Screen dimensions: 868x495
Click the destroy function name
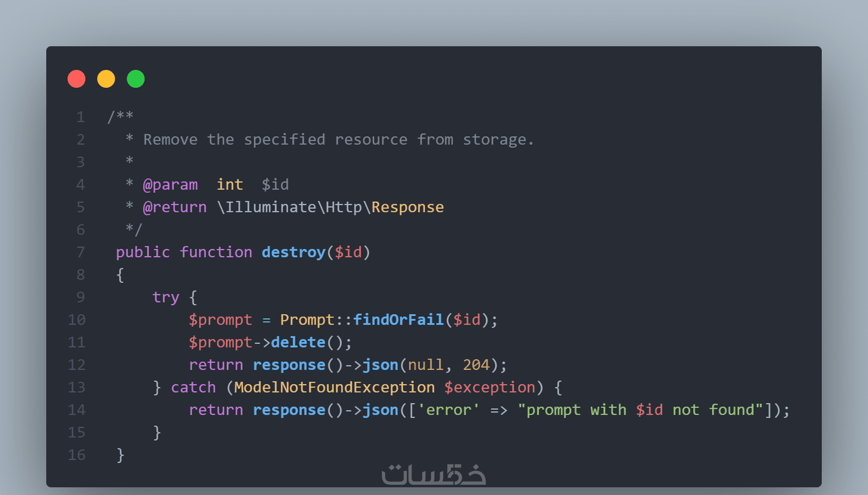(x=294, y=252)
